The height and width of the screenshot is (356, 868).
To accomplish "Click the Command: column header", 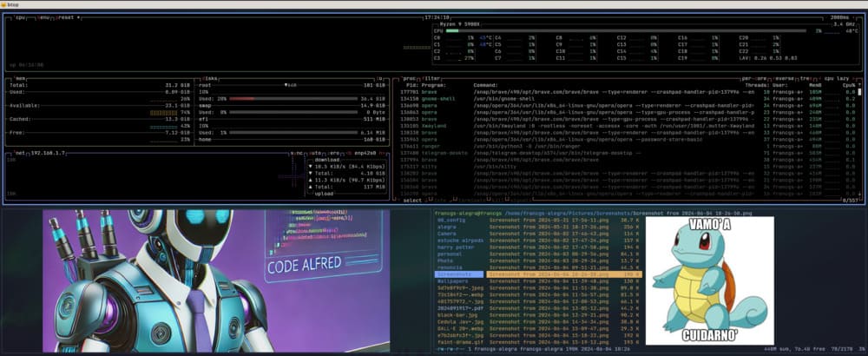I will tap(487, 85).
